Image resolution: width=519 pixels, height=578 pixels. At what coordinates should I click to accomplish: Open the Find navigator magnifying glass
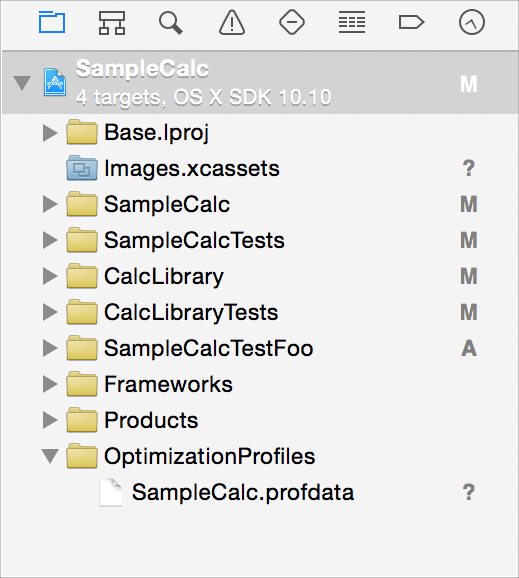[171, 23]
